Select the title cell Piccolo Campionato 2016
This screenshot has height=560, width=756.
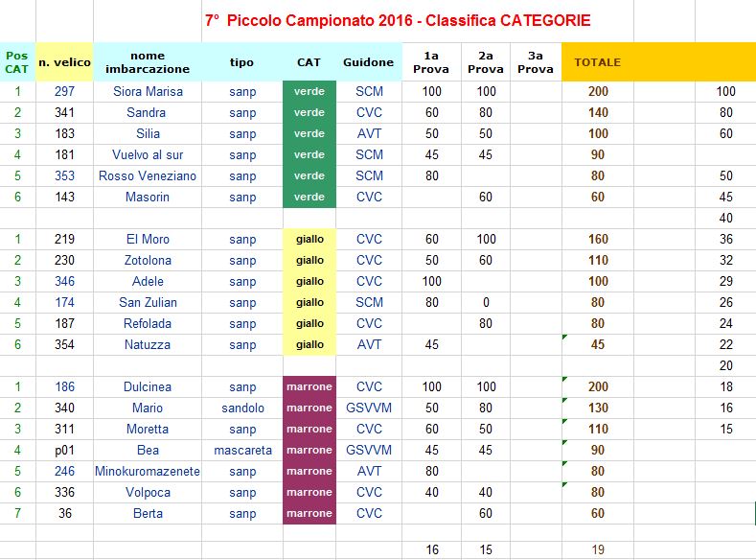tap(398, 20)
